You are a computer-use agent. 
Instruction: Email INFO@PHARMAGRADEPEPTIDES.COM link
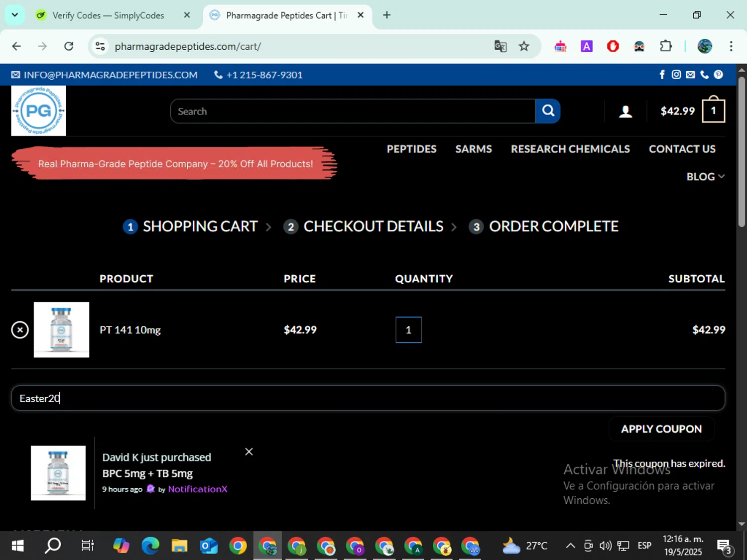105,75
